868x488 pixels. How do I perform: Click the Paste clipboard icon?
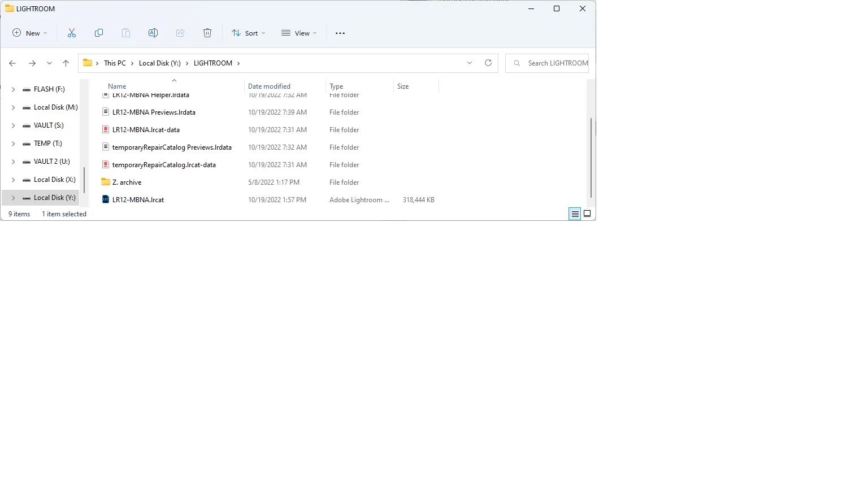(x=126, y=33)
